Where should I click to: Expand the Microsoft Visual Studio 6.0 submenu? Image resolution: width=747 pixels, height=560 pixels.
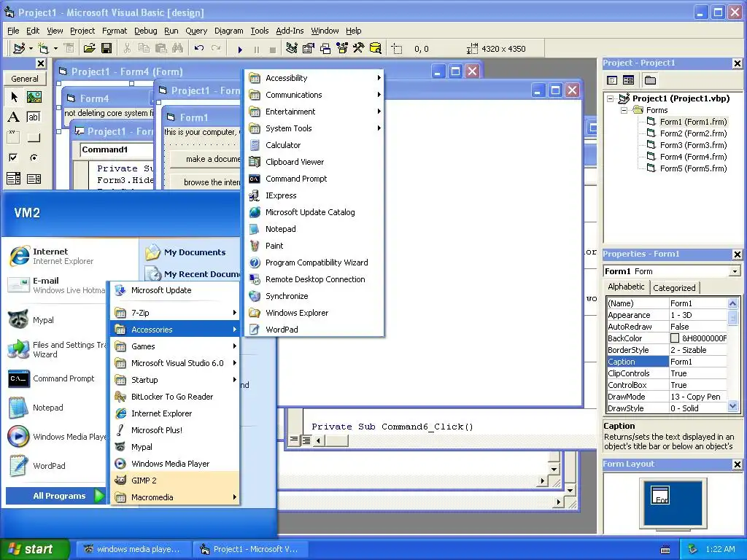tap(175, 363)
